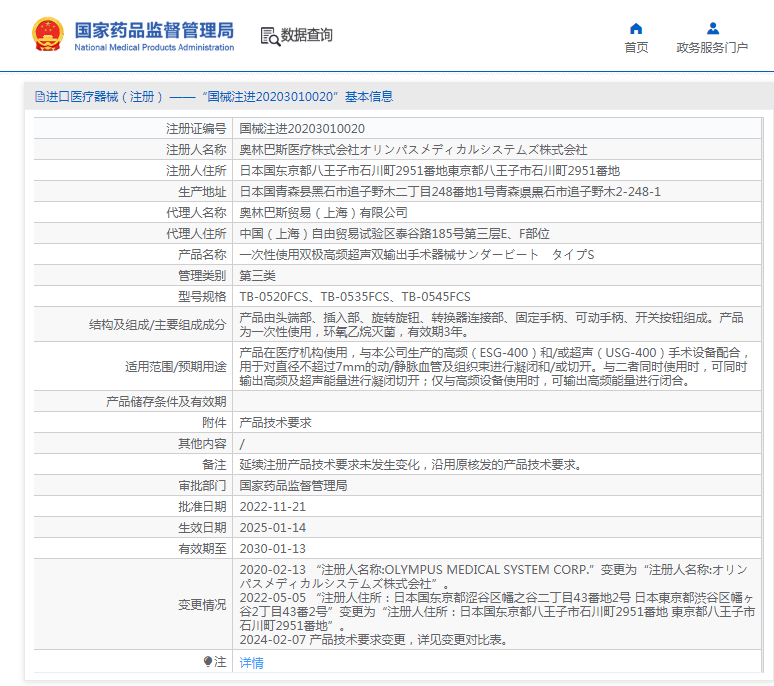This screenshot has width=774, height=686.
Task: Click the 首页 home icon
Action: (x=636, y=29)
